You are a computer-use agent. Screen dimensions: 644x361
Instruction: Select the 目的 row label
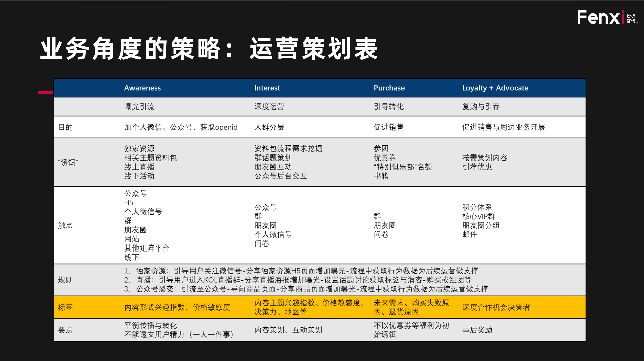pyautogui.click(x=65, y=127)
